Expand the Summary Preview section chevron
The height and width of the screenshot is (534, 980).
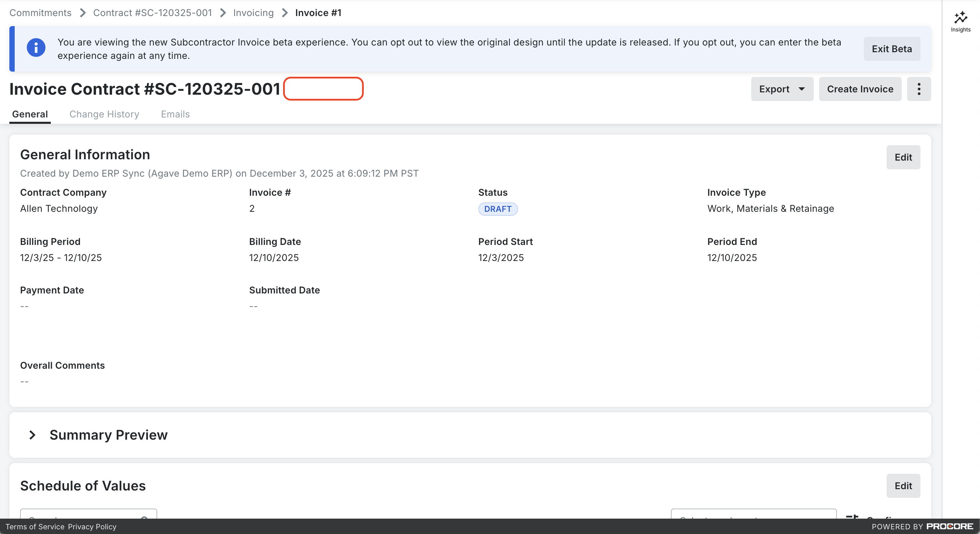click(x=32, y=435)
